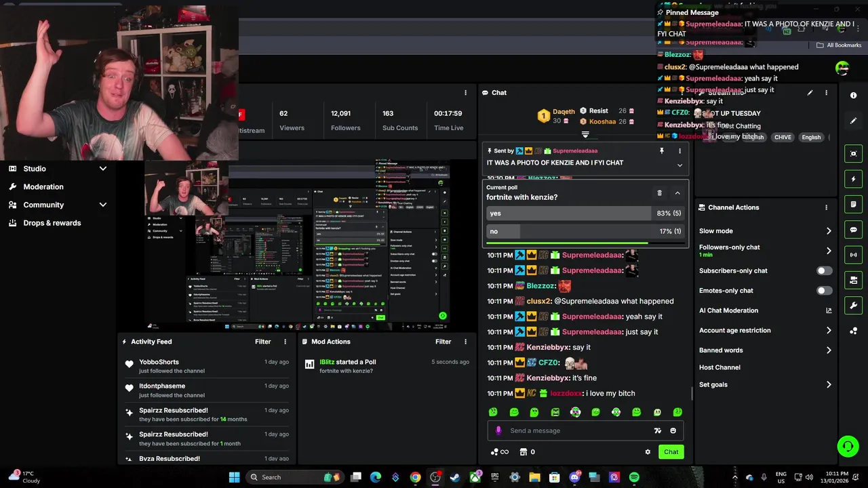Select AI Chat Moderation entry
This screenshot has height=488, width=868.
tap(728, 310)
